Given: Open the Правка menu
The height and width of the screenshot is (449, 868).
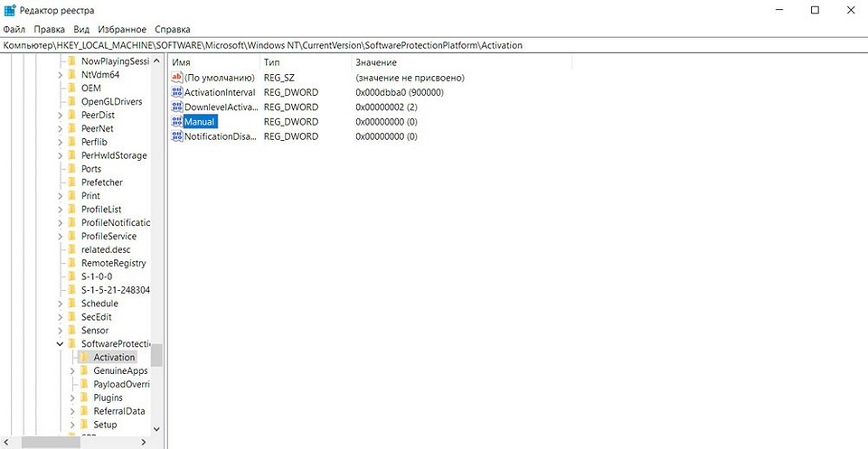Looking at the screenshot, I should click(49, 29).
